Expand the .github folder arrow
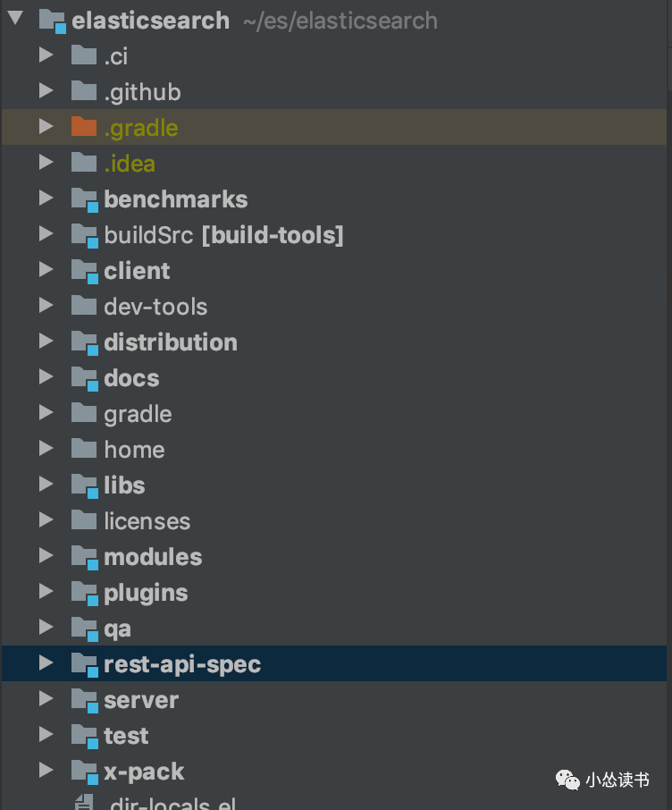 click(46, 91)
